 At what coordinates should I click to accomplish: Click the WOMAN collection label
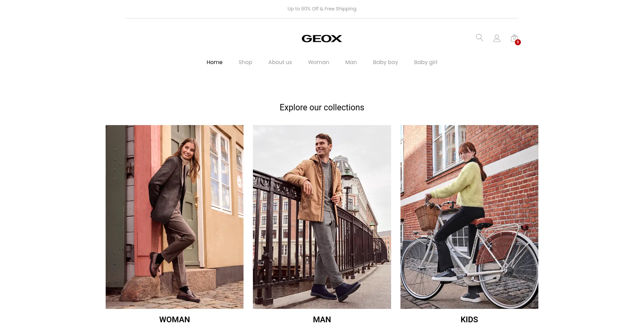point(174,320)
